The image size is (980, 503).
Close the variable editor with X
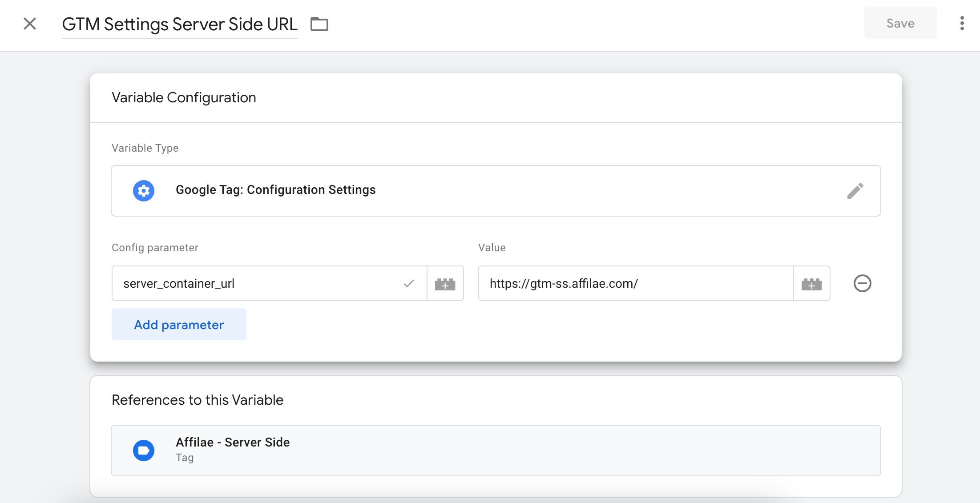click(x=30, y=24)
